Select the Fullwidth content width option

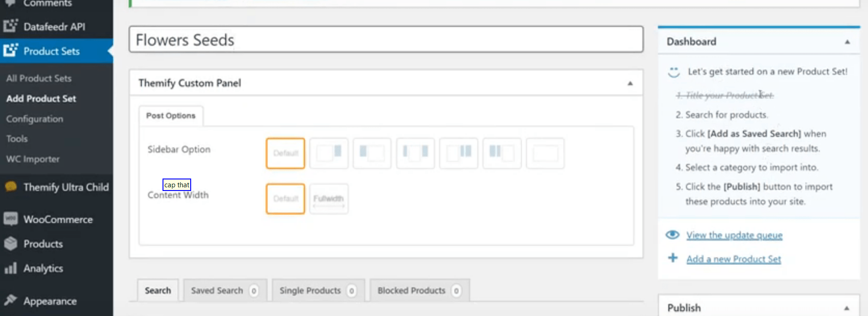coord(329,199)
